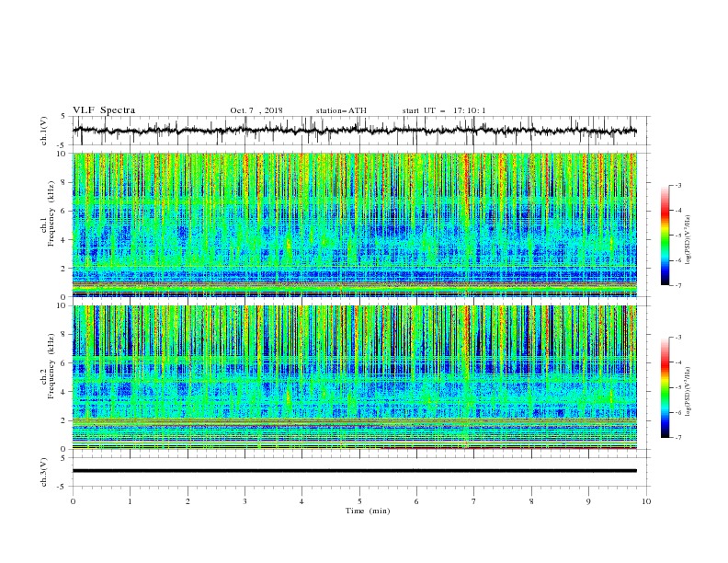This screenshot has width=728, height=563.
Task: Click the 'VLF Spectra' title text
Action: click(104, 110)
